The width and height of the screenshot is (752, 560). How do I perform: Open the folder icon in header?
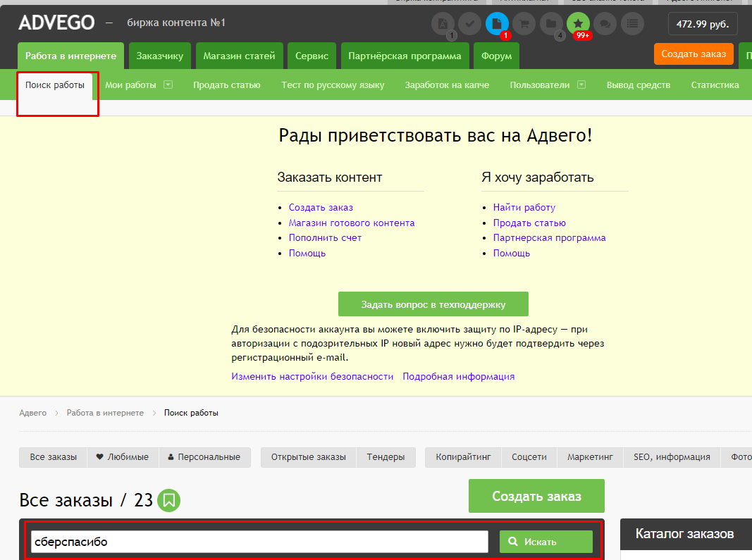pos(551,23)
